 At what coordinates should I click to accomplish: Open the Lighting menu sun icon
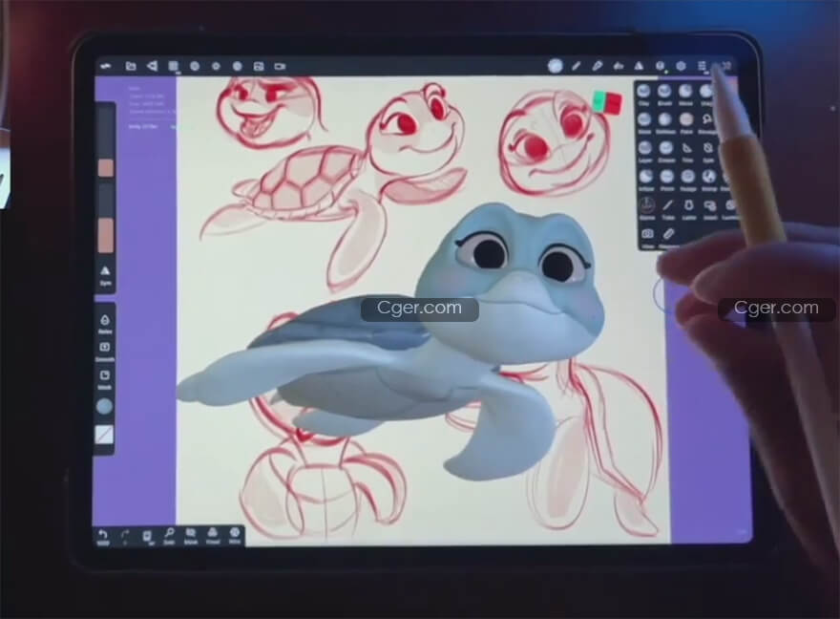pyautogui.click(x=216, y=66)
